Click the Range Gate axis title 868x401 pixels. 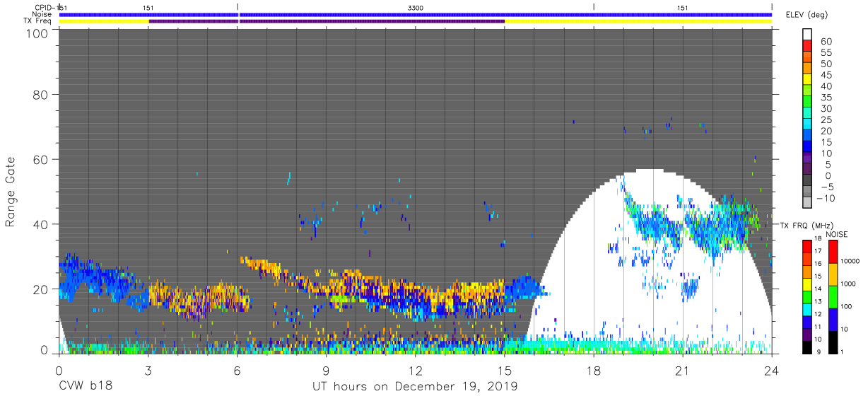[11, 192]
